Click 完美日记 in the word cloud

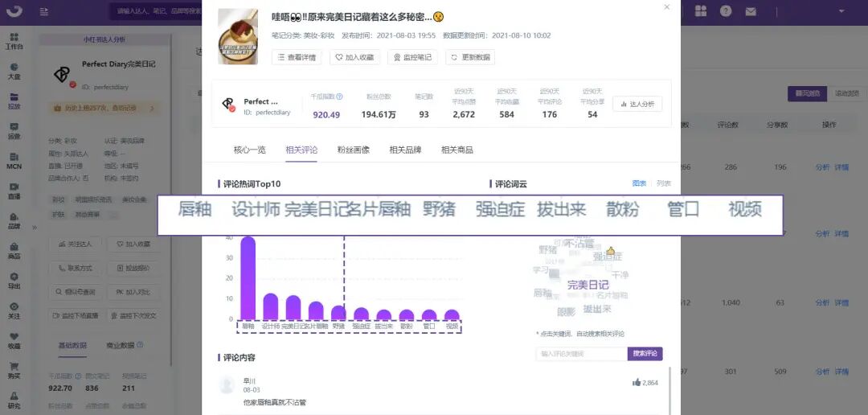[588, 286]
